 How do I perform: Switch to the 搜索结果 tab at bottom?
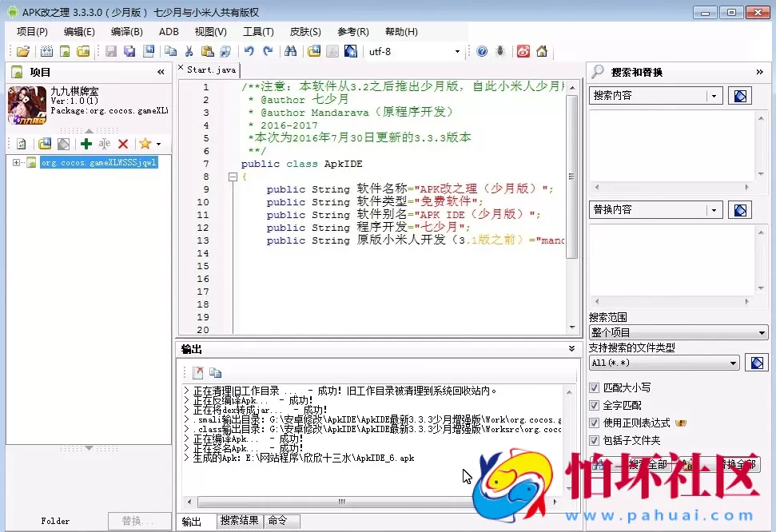239,521
